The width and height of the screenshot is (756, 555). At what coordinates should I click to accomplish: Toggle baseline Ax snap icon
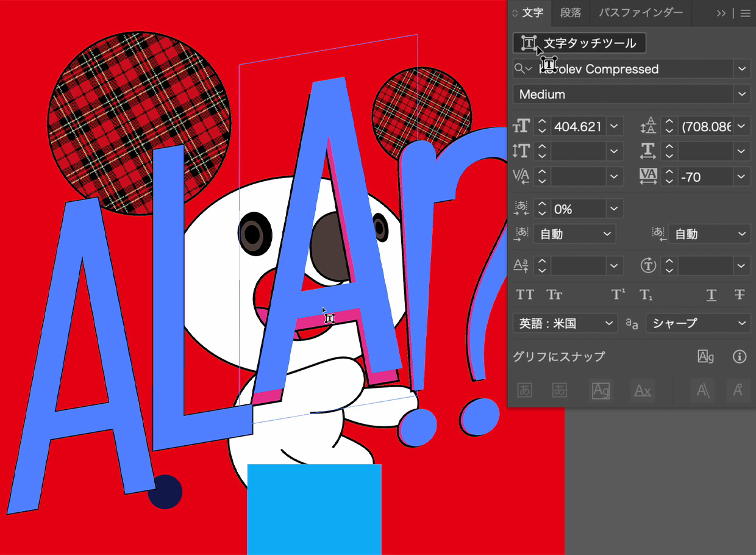[x=643, y=390]
